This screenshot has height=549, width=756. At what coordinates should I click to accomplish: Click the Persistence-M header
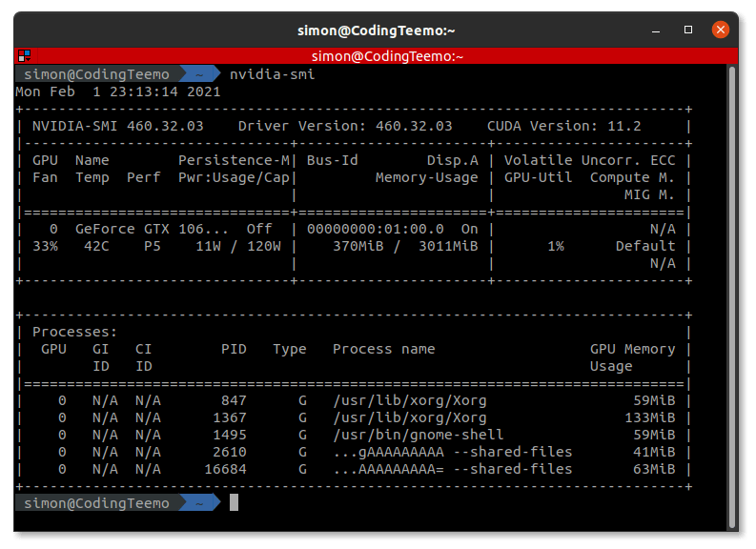coord(234,160)
